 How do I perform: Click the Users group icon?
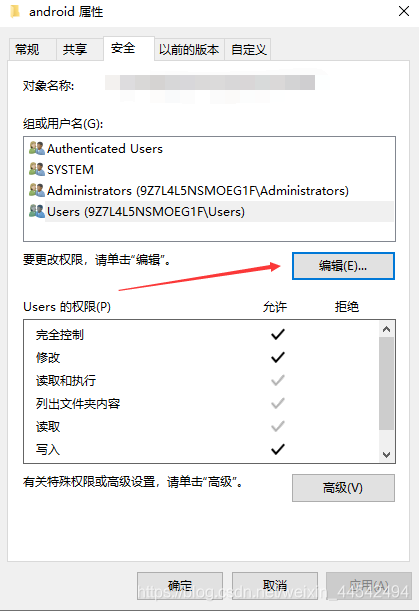click(37, 212)
